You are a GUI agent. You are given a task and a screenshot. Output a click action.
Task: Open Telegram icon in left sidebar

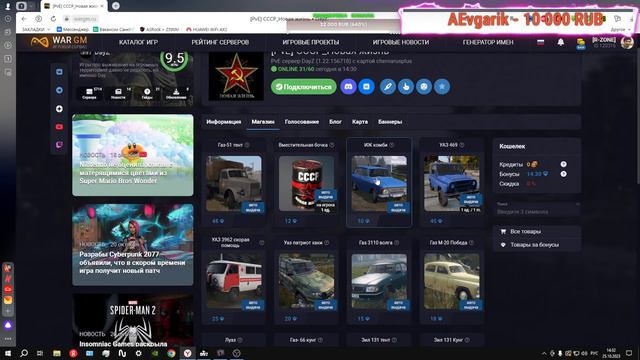(59, 90)
